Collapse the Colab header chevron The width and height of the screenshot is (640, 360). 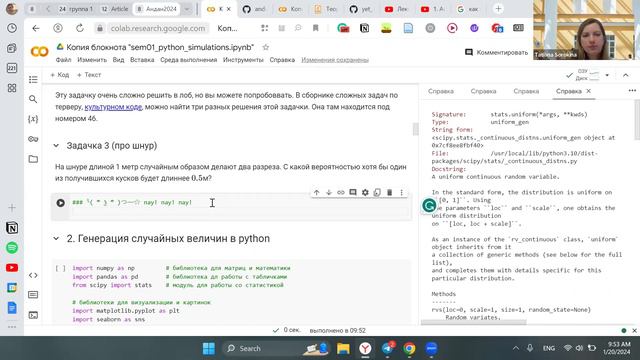tap(626, 75)
